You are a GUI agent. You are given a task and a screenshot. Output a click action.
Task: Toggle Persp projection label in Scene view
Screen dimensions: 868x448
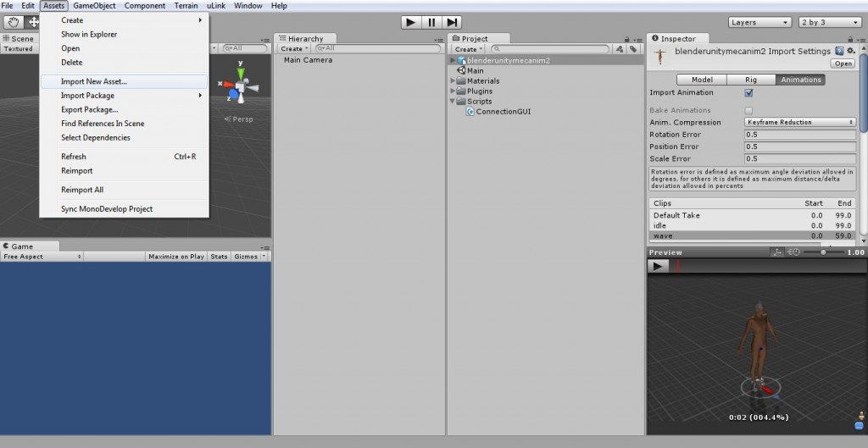(238, 119)
